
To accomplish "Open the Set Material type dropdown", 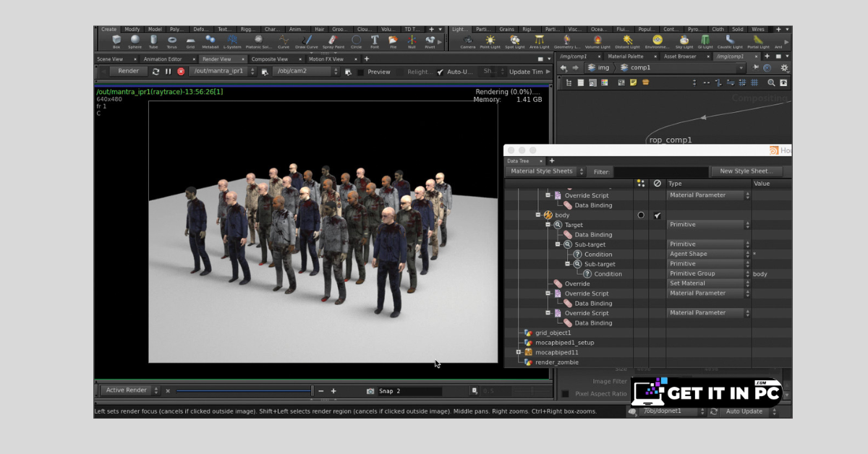I will tap(709, 283).
